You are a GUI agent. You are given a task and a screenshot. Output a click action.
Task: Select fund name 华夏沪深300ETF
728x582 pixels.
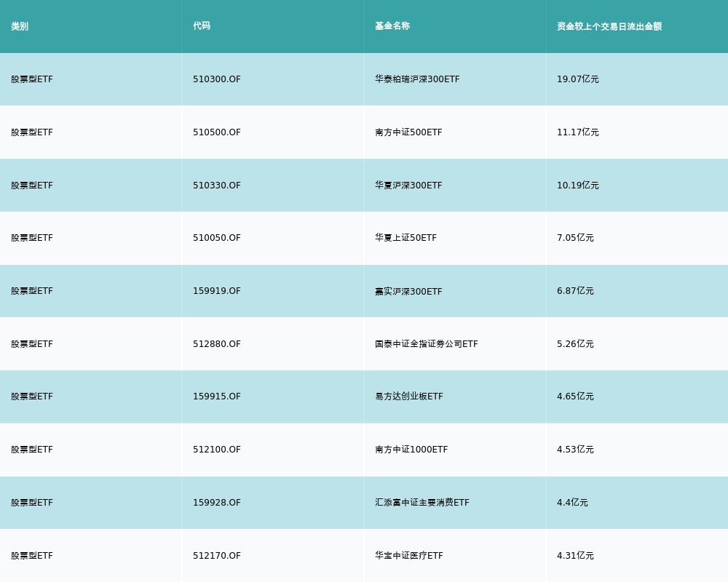[x=408, y=186]
